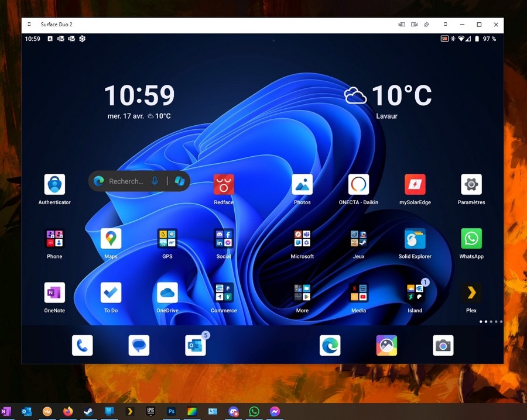Expand the Social app folder
The image size is (527, 420).
(x=224, y=239)
